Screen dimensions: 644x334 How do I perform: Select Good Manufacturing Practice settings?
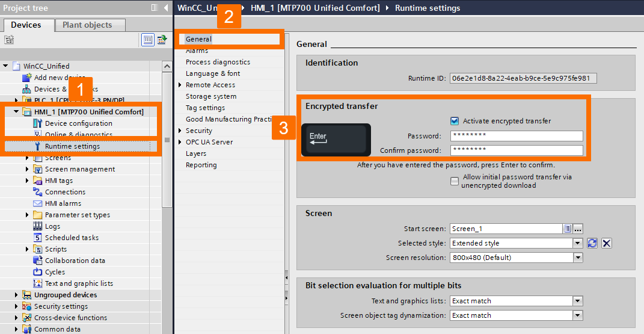coord(229,119)
